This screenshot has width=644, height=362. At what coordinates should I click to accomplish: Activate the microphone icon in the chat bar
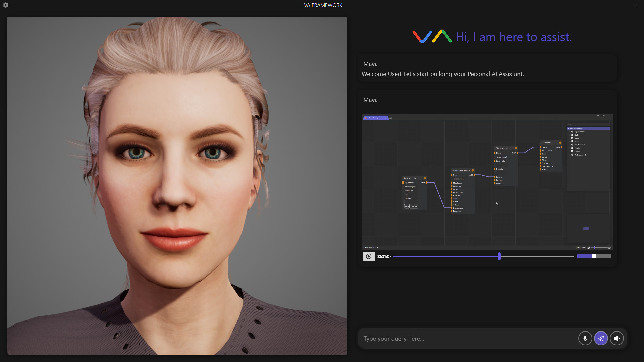click(585, 338)
